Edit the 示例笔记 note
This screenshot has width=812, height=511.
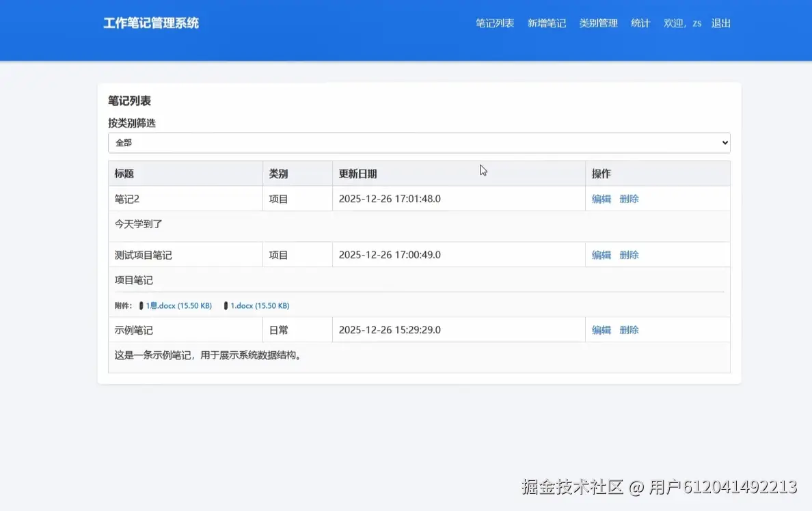pyautogui.click(x=601, y=330)
